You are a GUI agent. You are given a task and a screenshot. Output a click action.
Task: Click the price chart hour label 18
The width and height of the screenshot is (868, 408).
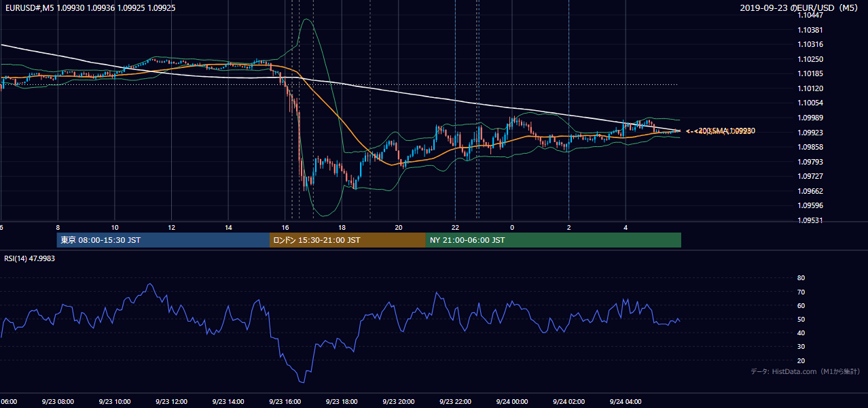[x=342, y=227]
